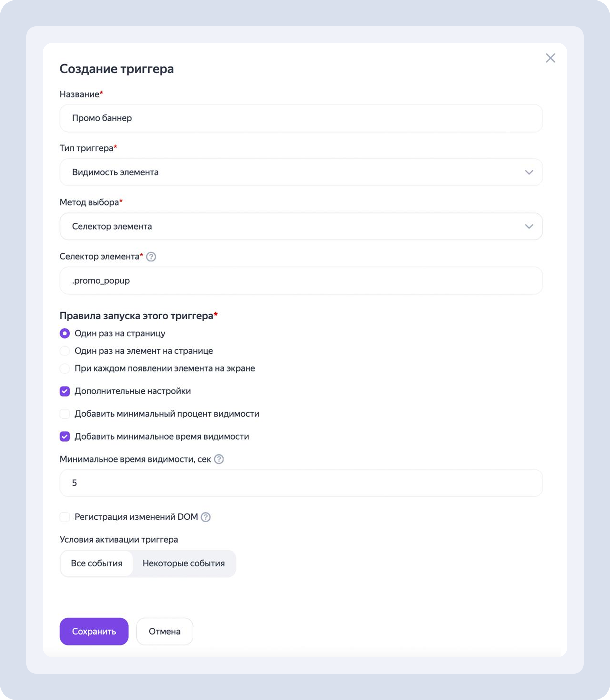
Task: Click help icon next to Минимальное время видимости
Action: [219, 459]
